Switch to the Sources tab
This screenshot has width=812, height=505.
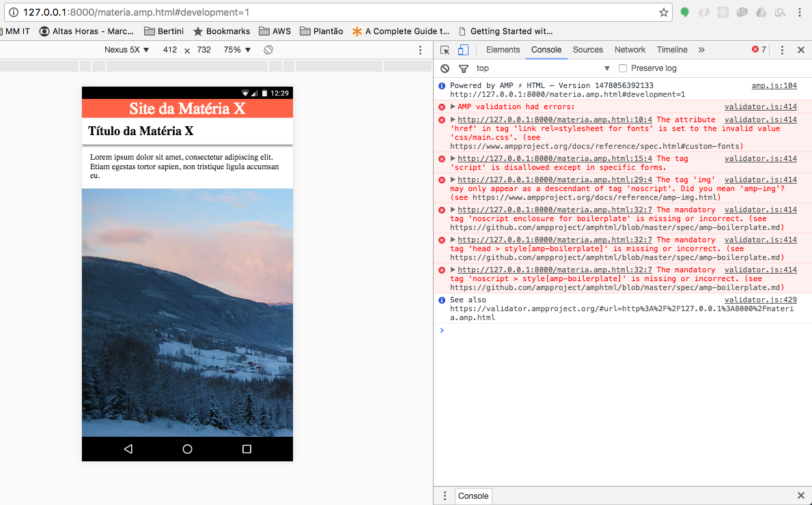588,50
